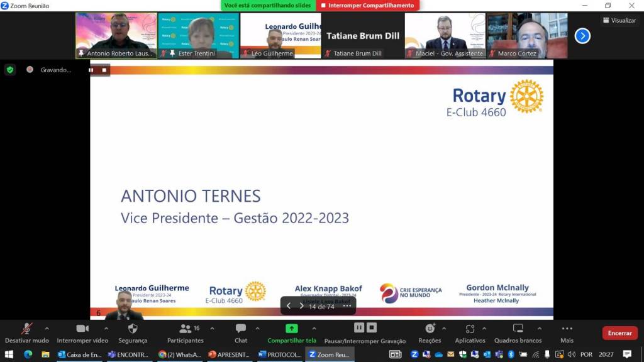
Task: Select Tatiane Brum Dill video tile
Action: pyautogui.click(x=362, y=36)
